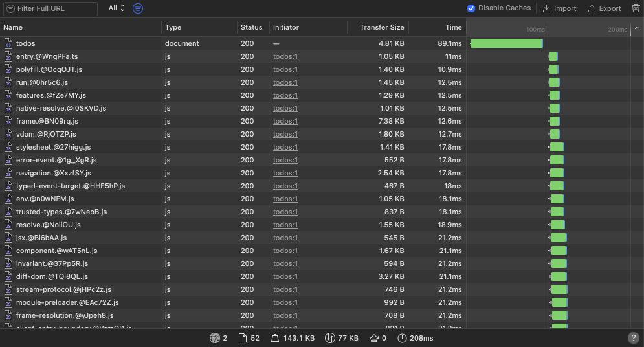This screenshot has width=644, height=347.
Task: Click the vdom.@RjOTZP.js file icon
Action: click(8, 134)
